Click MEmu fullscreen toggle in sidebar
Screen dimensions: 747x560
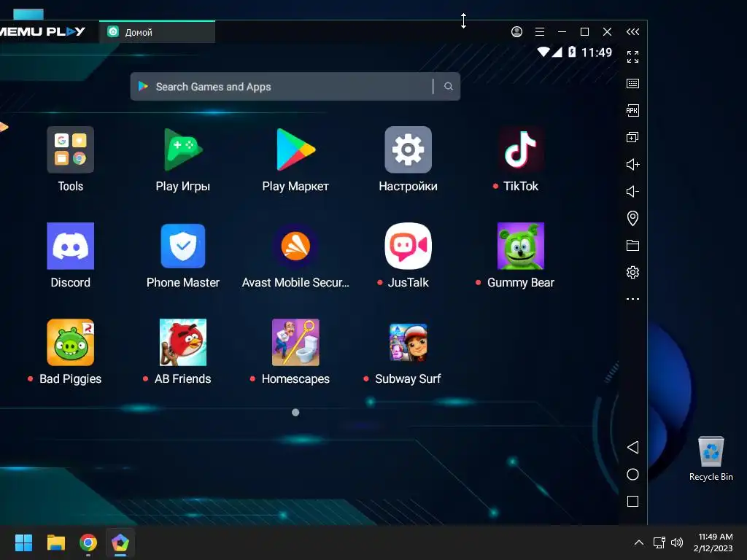[x=632, y=57]
